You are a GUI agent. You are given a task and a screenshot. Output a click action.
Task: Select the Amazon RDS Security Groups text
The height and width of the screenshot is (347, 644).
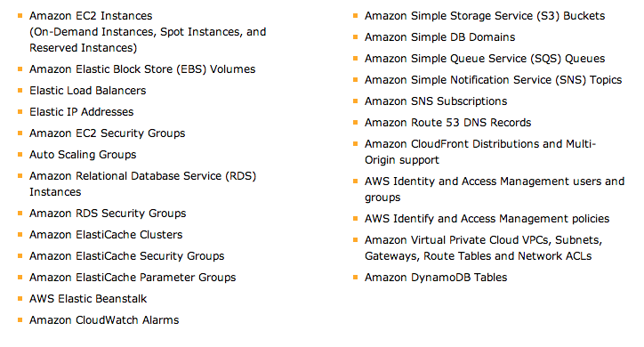[108, 214]
